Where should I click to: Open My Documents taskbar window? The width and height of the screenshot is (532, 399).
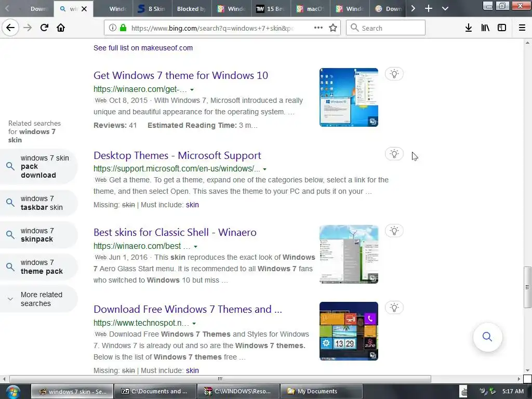point(322,392)
